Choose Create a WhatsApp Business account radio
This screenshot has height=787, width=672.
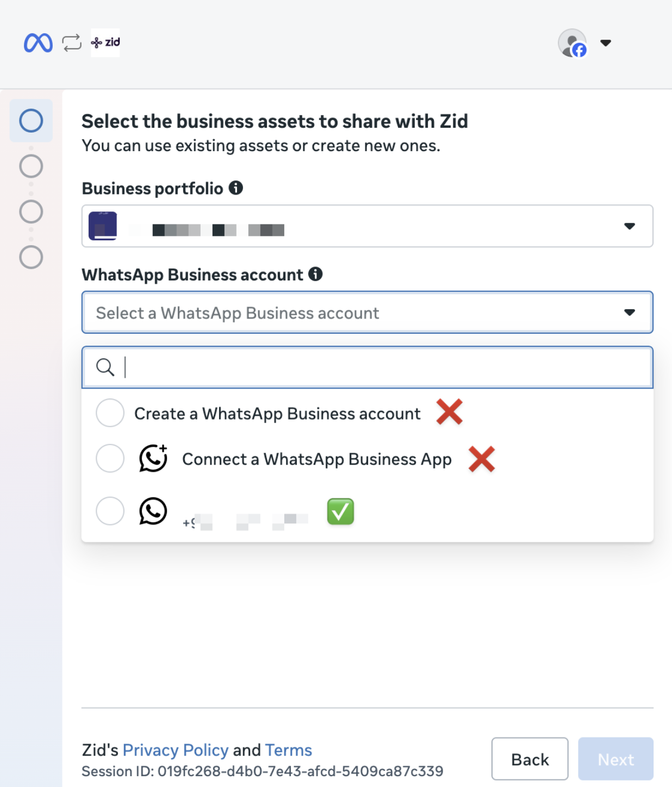[110, 413]
